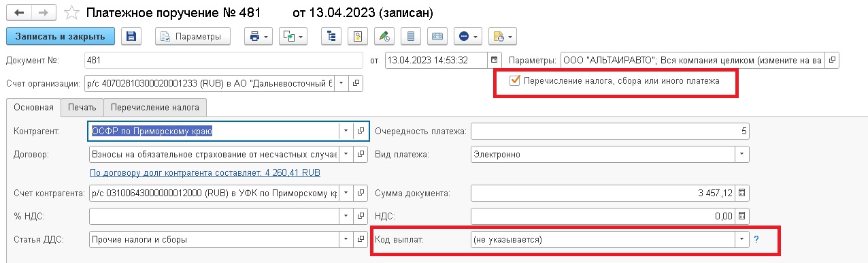Open Счет контрагента item form icon
This screenshot has width=868, height=263.
click(361, 193)
